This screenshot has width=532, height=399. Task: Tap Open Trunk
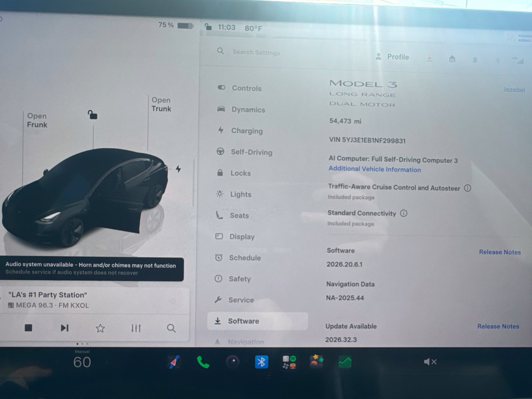(161, 104)
